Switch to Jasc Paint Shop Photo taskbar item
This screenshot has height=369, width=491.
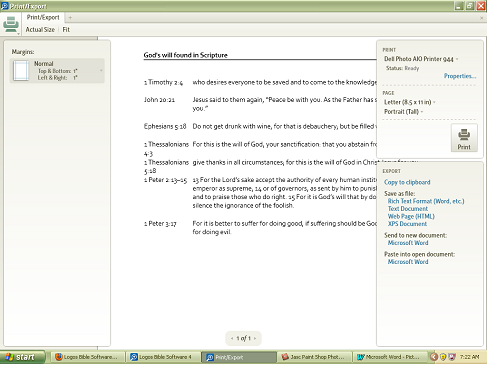[x=314, y=357]
